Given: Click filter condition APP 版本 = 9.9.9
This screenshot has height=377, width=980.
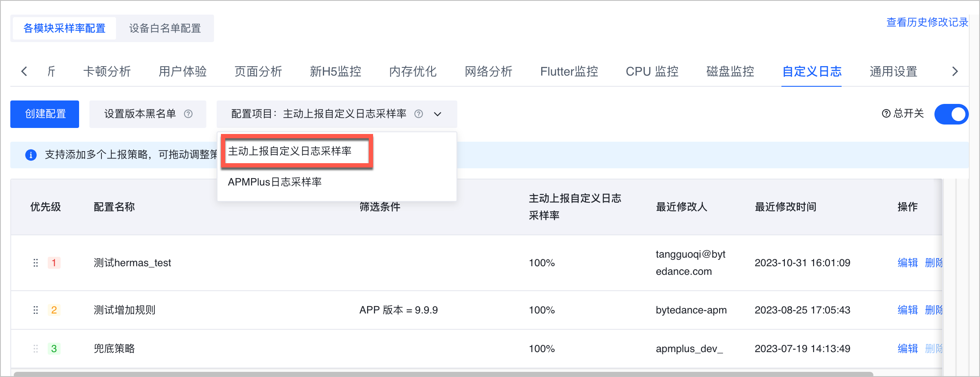Looking at the screenshot, I should pyautogui.click(x=398, y=310).
